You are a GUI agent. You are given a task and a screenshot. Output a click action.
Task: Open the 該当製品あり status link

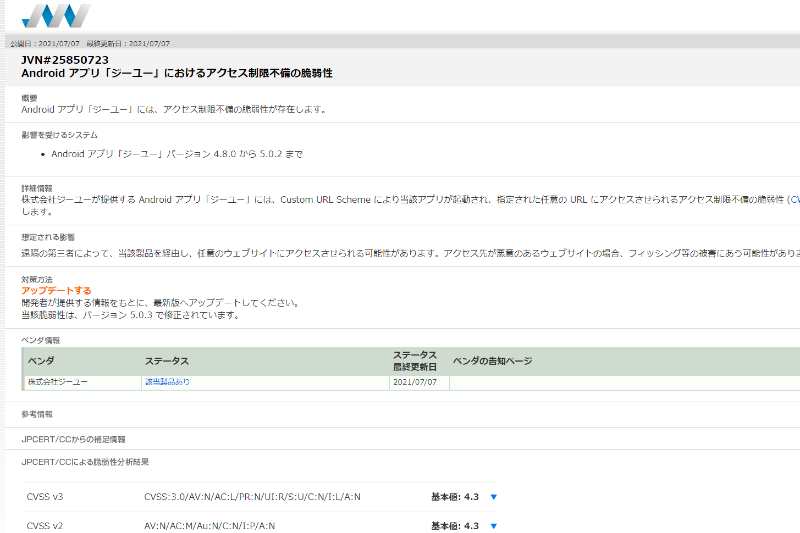167,382
